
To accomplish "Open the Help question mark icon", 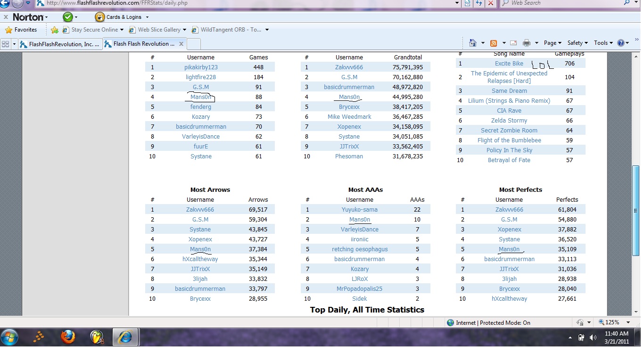I will tap(621, 43).
